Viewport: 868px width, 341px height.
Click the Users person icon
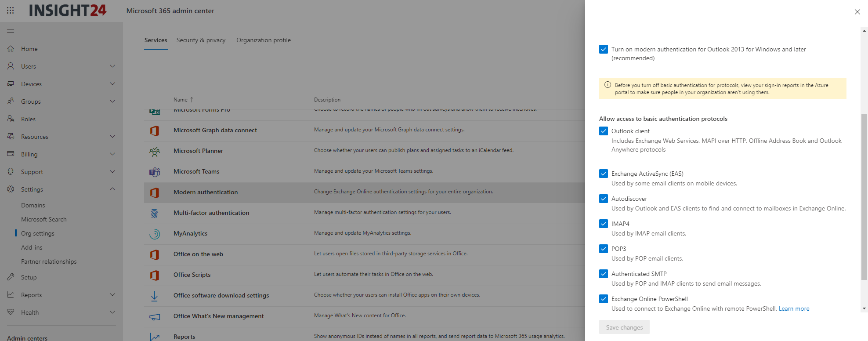[11, 66]
